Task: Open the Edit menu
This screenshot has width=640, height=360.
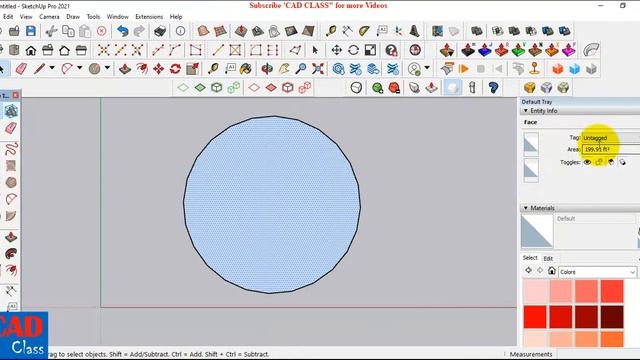Action: pyautogui.click(x=8, y=17)
